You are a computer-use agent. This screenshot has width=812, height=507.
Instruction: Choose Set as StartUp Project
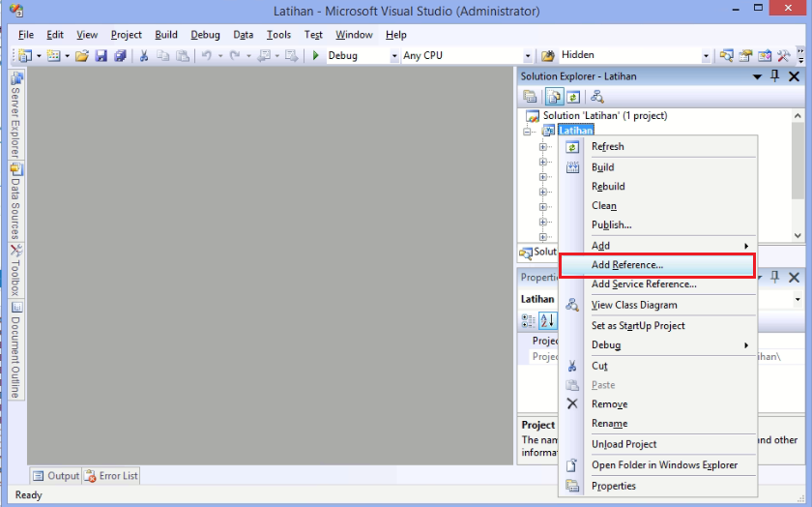pos(657,325)
